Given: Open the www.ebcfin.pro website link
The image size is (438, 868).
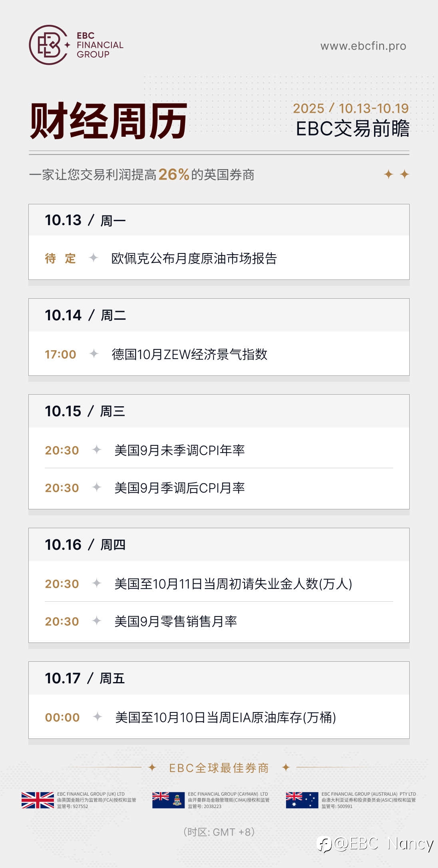Looking at the screenshot, I should click(363, 46).
